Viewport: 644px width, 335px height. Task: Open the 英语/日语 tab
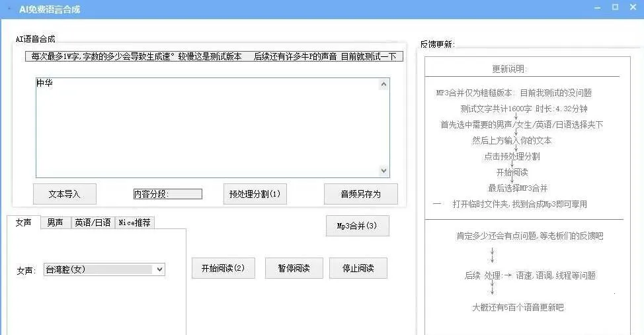pyautogui.click(x=93, y=222)
